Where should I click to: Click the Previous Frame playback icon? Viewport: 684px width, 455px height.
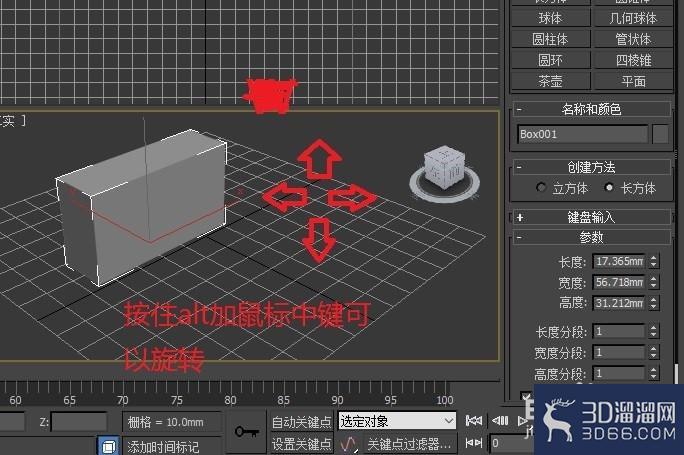coord(500,421)
